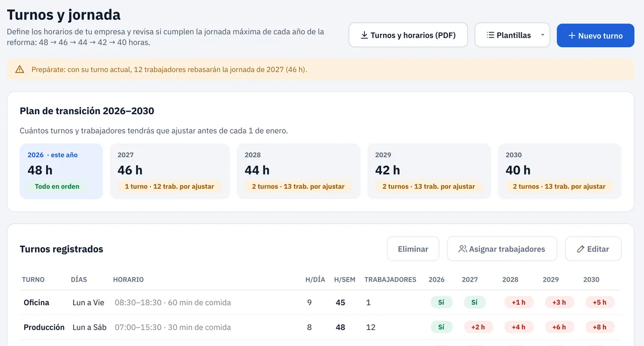The image size is (644, 346).
Task: Click the list icon in the Plantillas button
Action: (x=491, y=35)
